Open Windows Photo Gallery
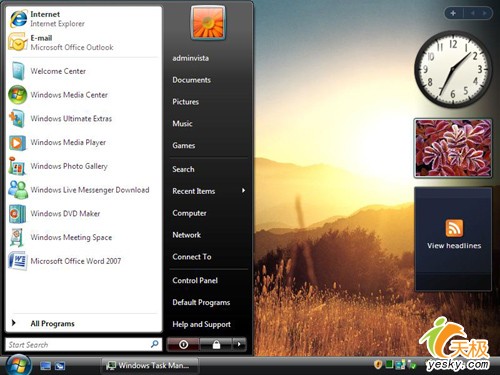The image size is (500, 375). pos(83,166)
